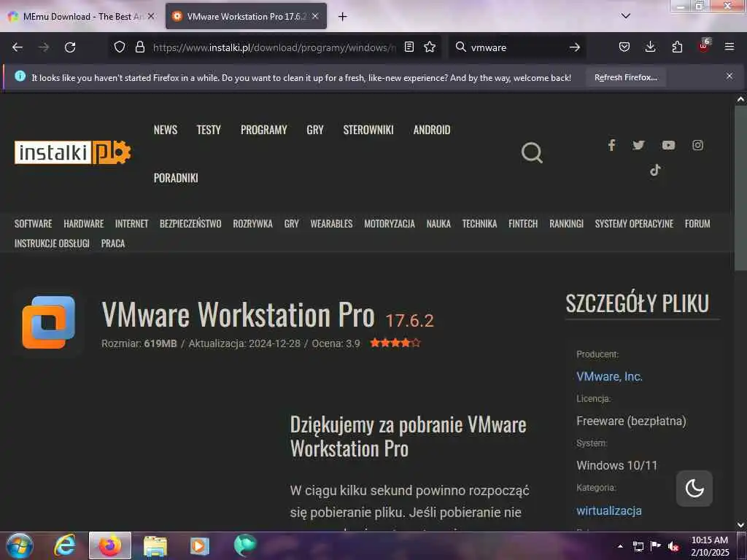The image size is (747, 560).
Task: Go to the NAUKA category
Action: click(438, 224)
